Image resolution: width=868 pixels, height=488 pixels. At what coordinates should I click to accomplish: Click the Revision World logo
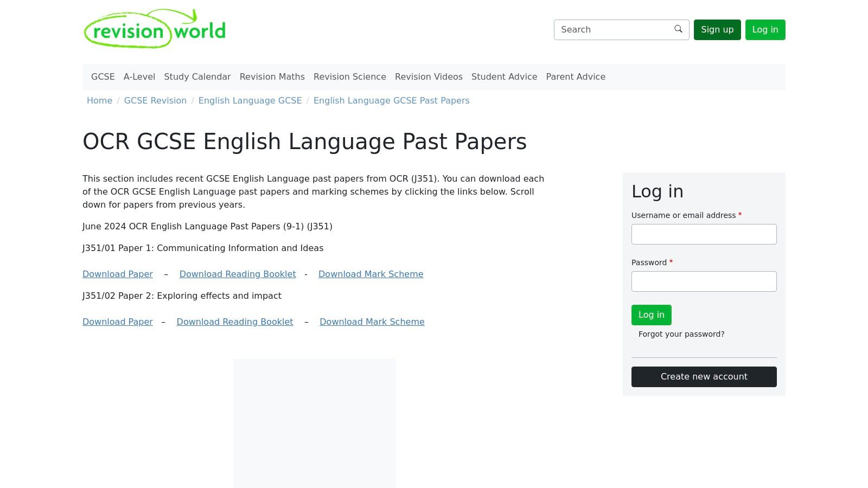(x=155, y=29)
